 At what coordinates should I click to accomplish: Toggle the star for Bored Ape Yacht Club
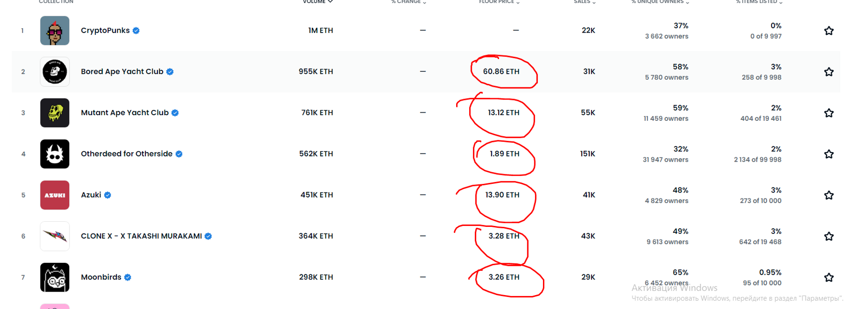tap(829, 72)
